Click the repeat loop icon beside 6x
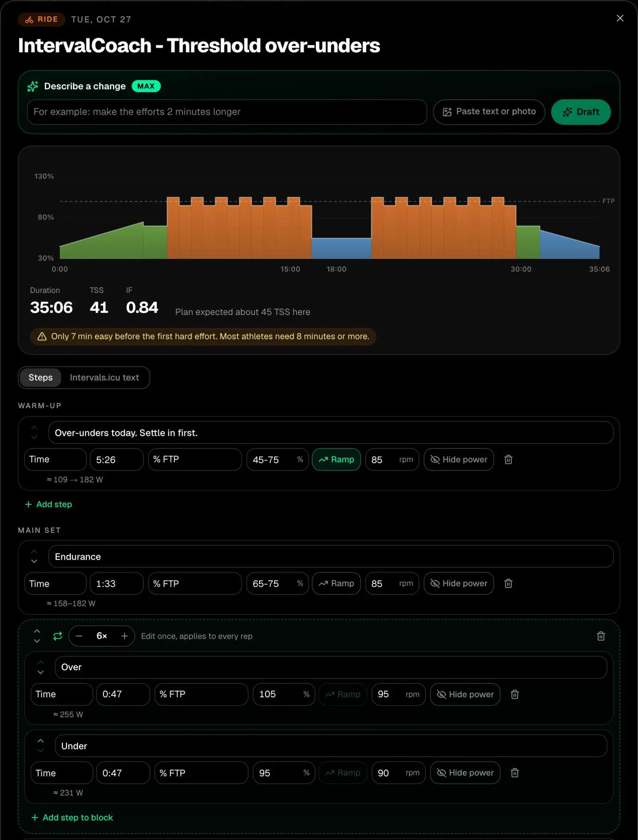The image size is (638, 840). point(57,636)
